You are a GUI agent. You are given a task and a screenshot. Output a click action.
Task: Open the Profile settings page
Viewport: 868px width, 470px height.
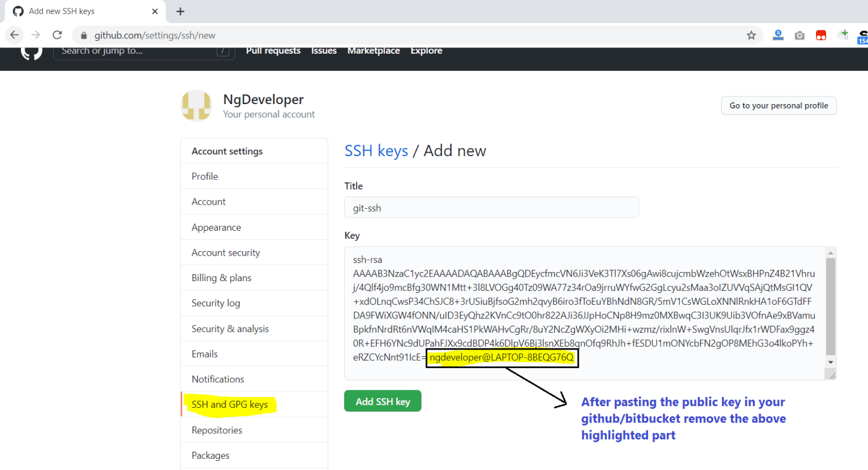(254, 176)
